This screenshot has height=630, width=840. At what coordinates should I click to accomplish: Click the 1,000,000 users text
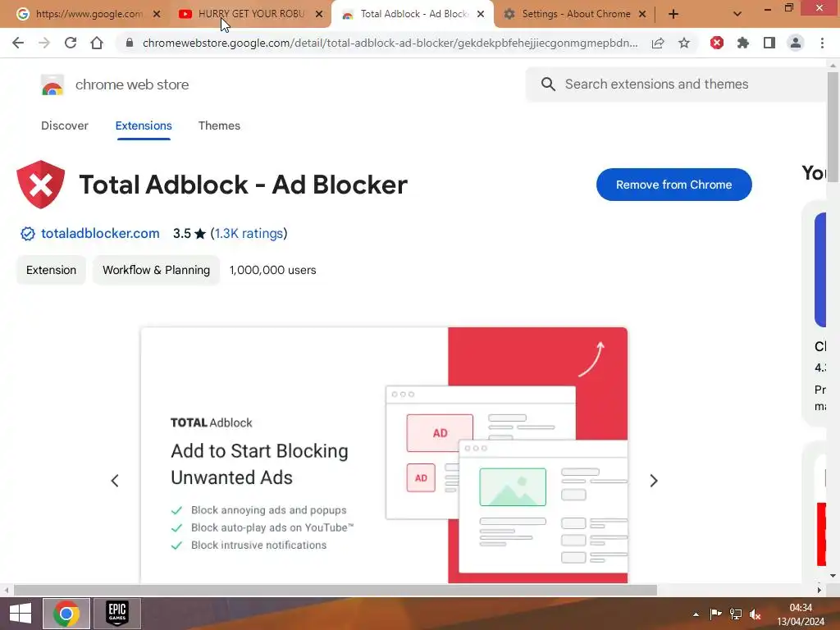[x=272, y=270]
